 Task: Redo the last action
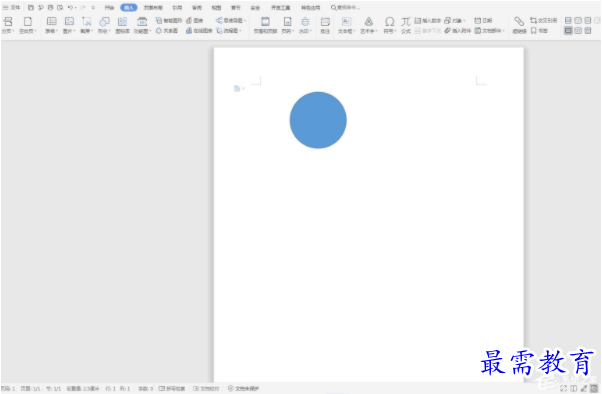tap(83, 7)
